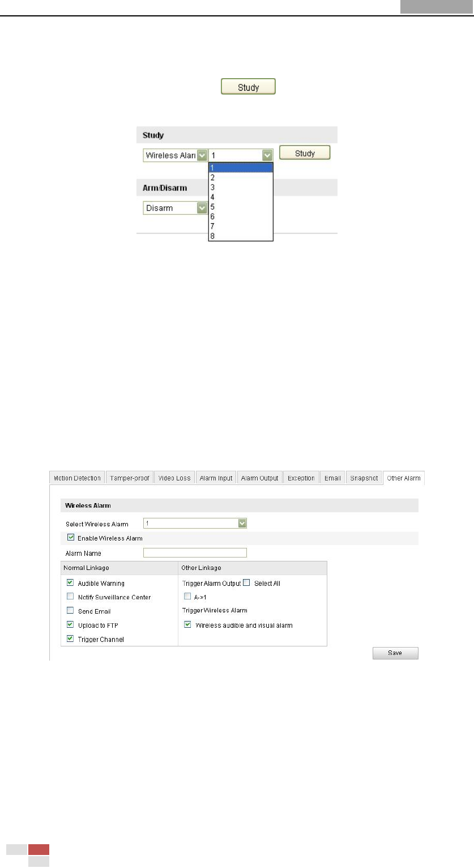This screenshot has width=474, height=868.
Task: Select option 6 in the open list
Action: pyautogui.click(x=241, y=216)
